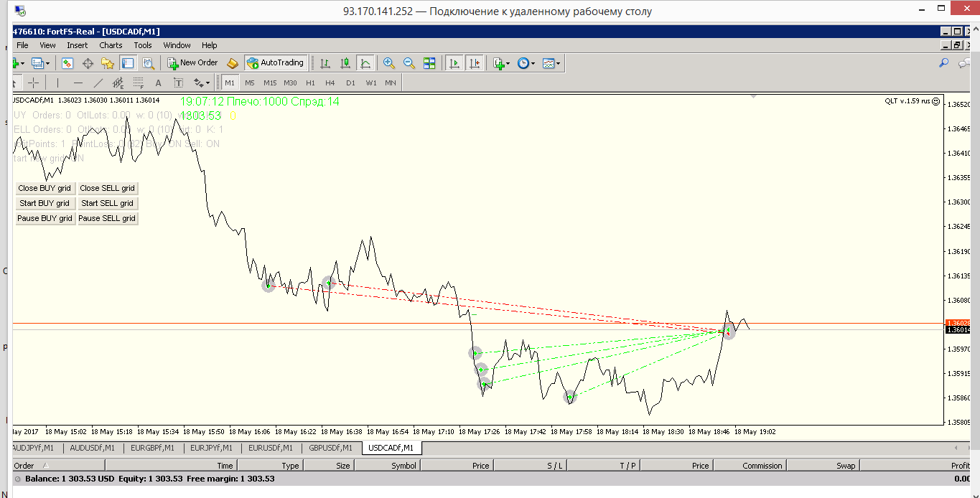Select the D1 timeframe
Viewport: 980px width, 498px height.
point(350,83)
